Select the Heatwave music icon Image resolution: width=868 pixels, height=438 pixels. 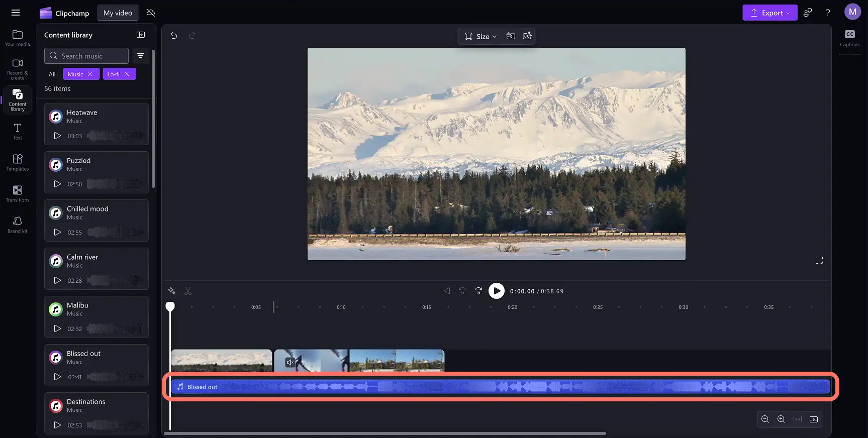(x=56, y=117)
